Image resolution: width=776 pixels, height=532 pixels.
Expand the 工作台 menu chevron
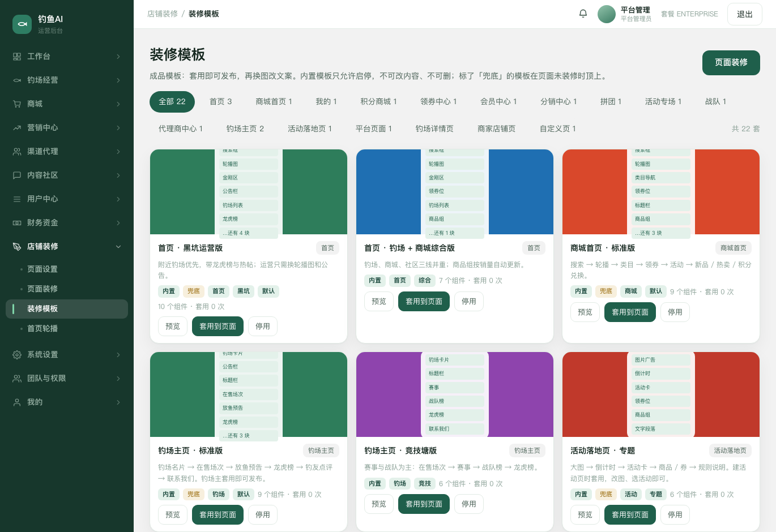click(118, 57)
